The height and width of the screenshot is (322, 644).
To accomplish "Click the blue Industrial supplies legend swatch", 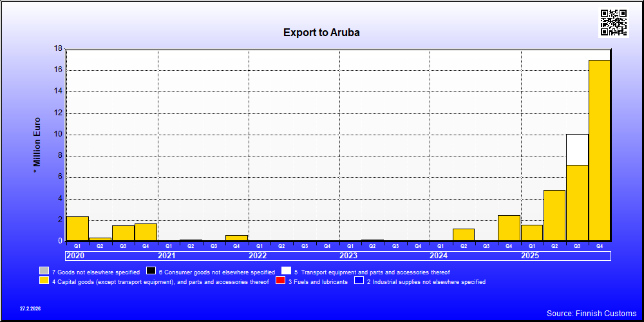I will pos(359,281).
